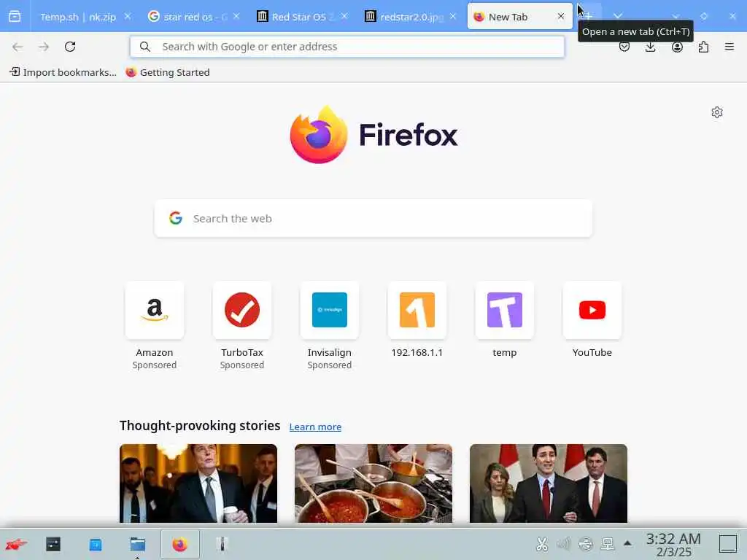
Task: Switch to the Red Star OS tab
Action: coord(296,17)
